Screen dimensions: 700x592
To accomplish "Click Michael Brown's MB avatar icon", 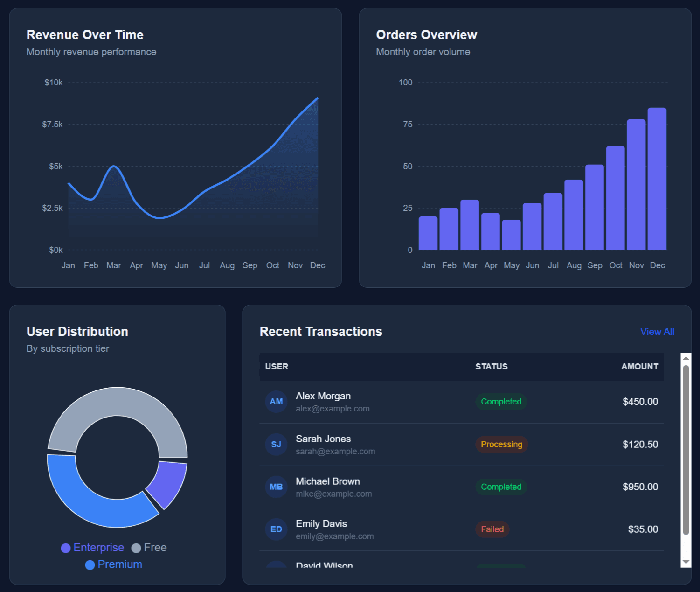I will (276, 487).
